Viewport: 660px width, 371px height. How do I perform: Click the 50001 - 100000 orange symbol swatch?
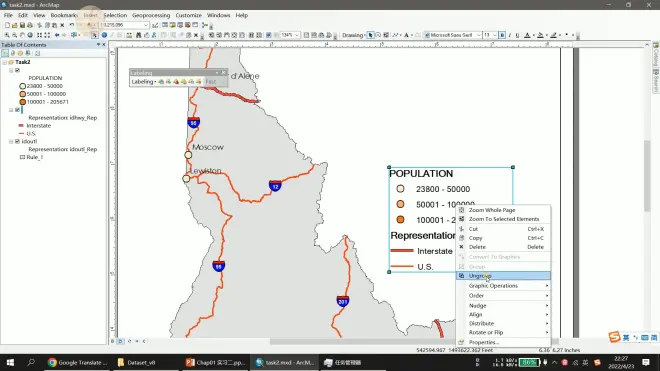click(23, 94)
